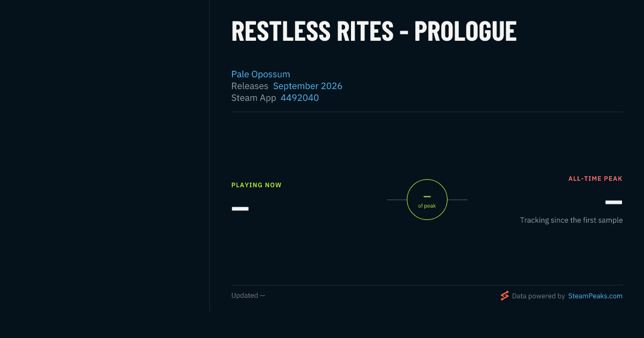644x338 pixels.
Task: Click 'Tracking since the first sample' text
Action: [x=571, y=220]
